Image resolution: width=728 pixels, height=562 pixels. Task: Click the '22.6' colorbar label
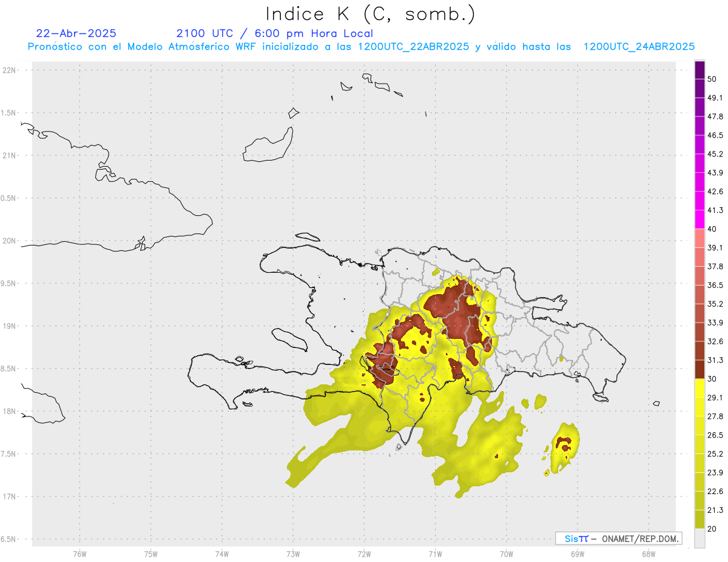click(x=715, y=492)
